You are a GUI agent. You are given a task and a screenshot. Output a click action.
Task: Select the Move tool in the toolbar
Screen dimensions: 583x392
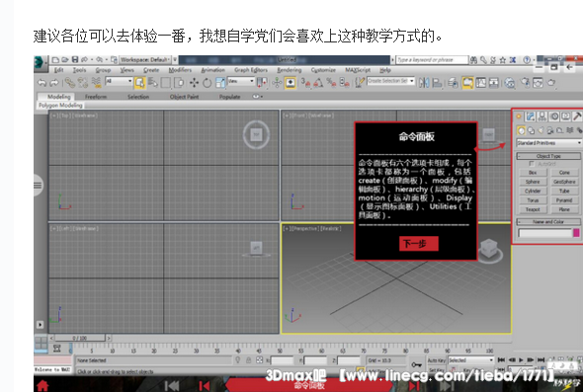click(x=194, y=83)
